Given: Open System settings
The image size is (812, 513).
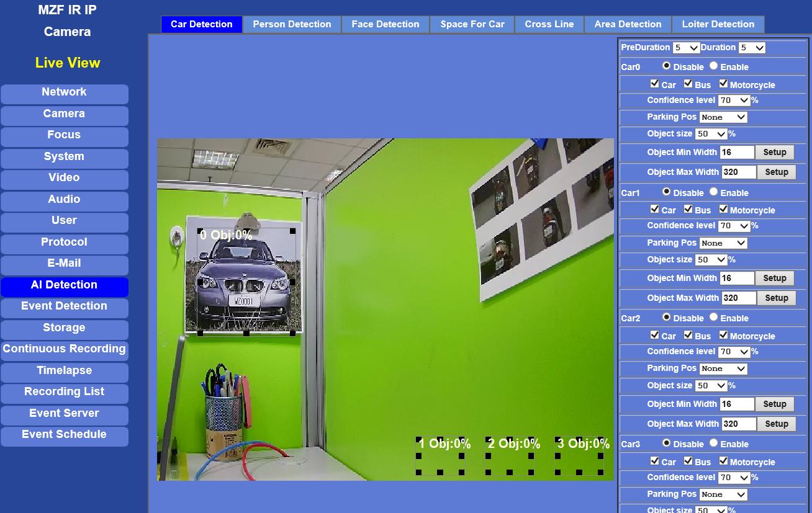Looking at the screenshot, I should pos(65,158).
